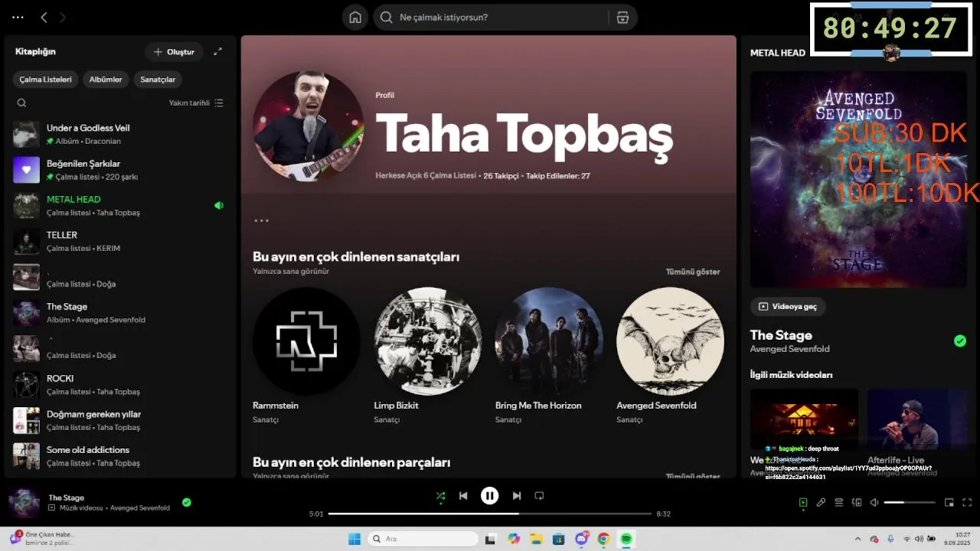Toggle repeat mode
The height and width of the screenshot is (551, 980).
[x=539, y=496]
